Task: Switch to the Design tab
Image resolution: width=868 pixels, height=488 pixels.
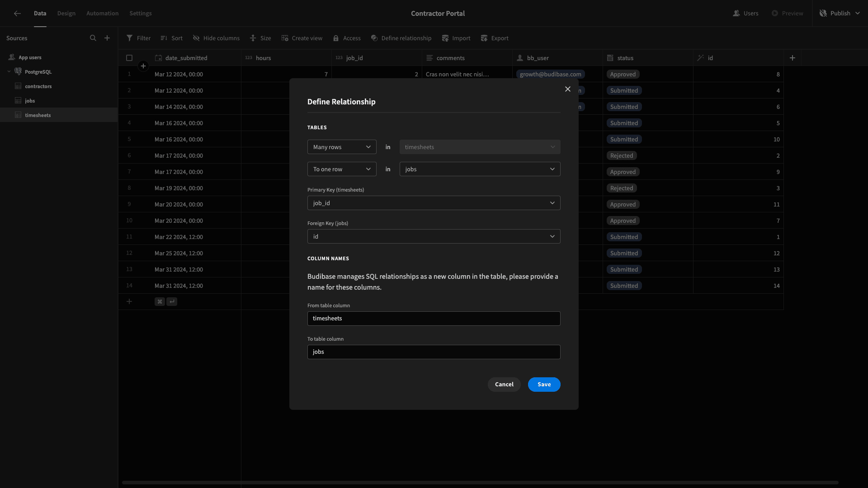Action: (x=66, y=13)
